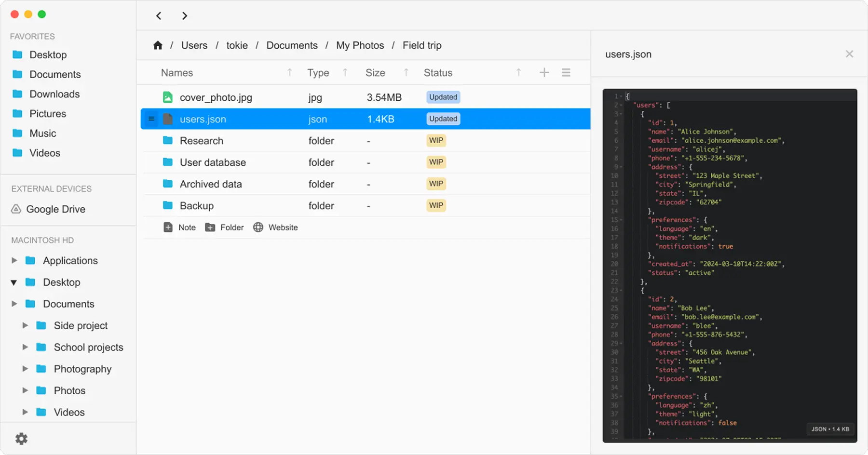The height and width of the screenshot is (455, 868).
Task: Collapse the Desktop folder in Macintosh HD
Action: [x=14, y=282]
